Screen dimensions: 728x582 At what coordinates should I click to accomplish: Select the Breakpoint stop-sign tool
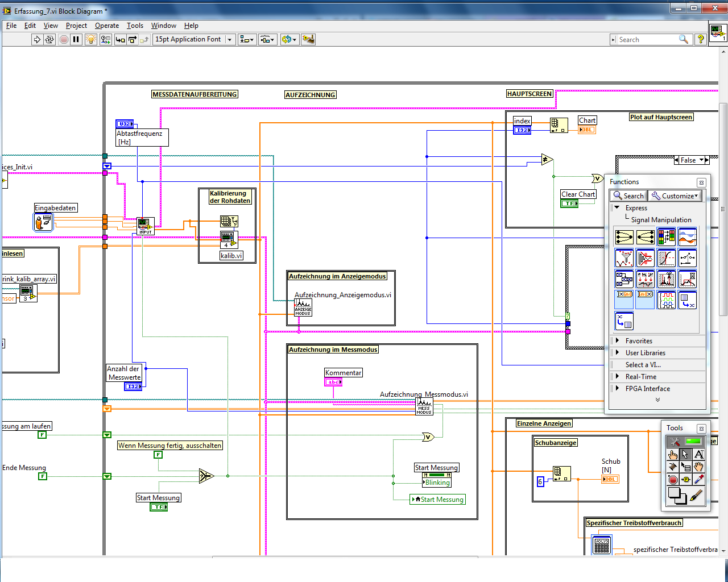pos(673,479)
